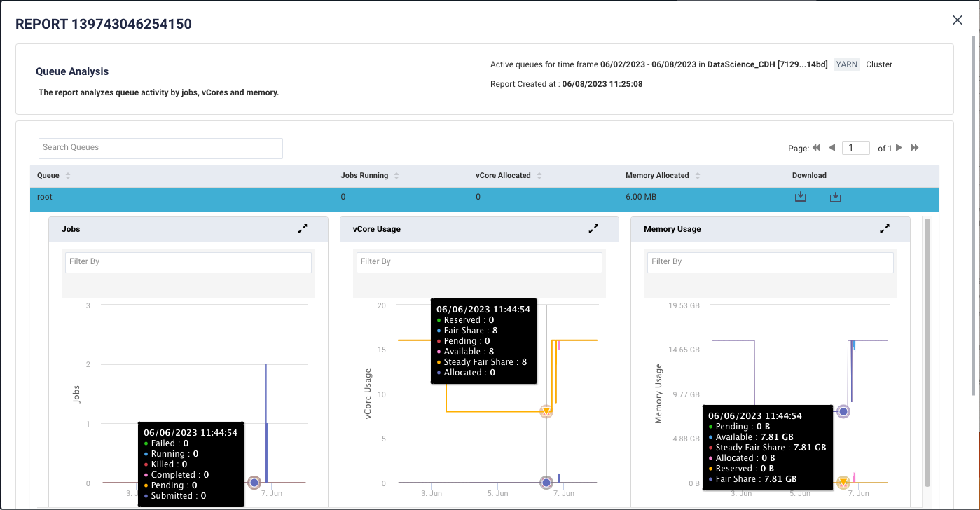The height and width of the screenshot is (510, 980).
Task: Click Filter By field in vCore Usage panel
Action: [479, 262]
